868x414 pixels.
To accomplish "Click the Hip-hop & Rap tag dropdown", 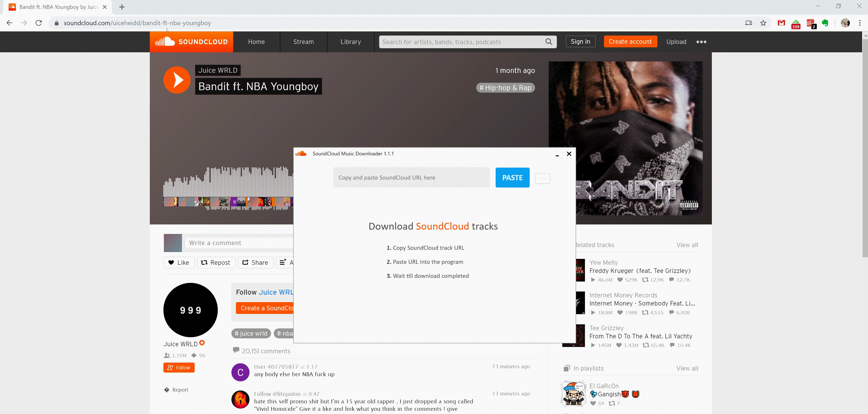I will (505, 87).
